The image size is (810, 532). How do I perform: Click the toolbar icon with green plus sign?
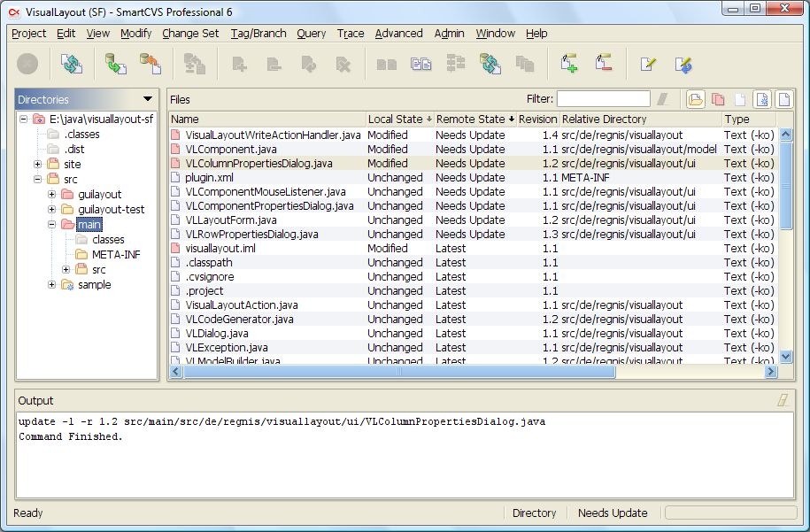pyautogui.click(x=569, y=64)
